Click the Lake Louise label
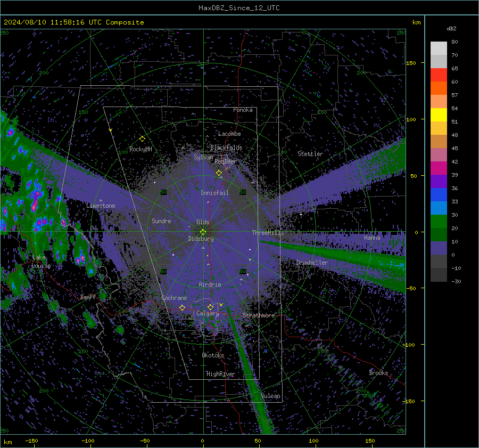Image resolution: width=479 pixels, height=448 pixels. click(x=42, y=262)
